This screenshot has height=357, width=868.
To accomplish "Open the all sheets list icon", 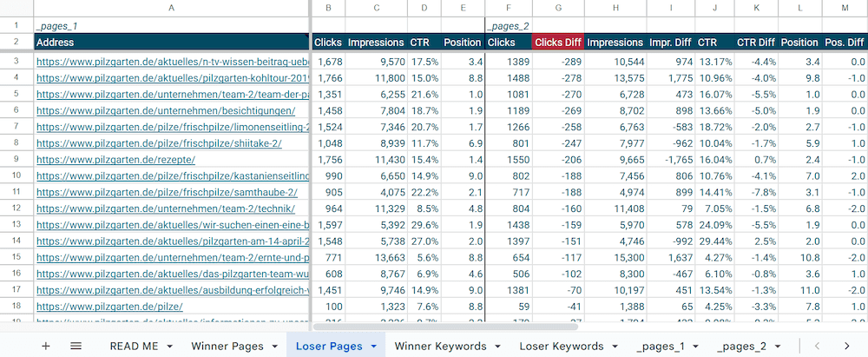I will point(76,346).
